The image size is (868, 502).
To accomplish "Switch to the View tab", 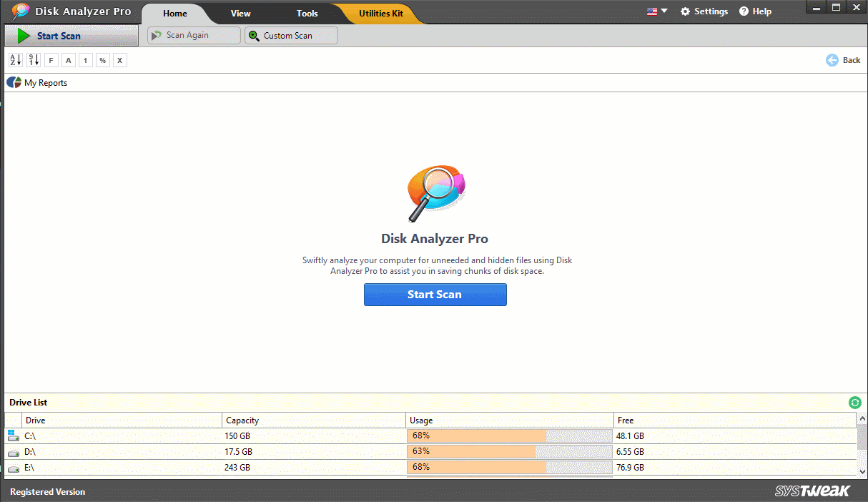I will tap(241, 14).
